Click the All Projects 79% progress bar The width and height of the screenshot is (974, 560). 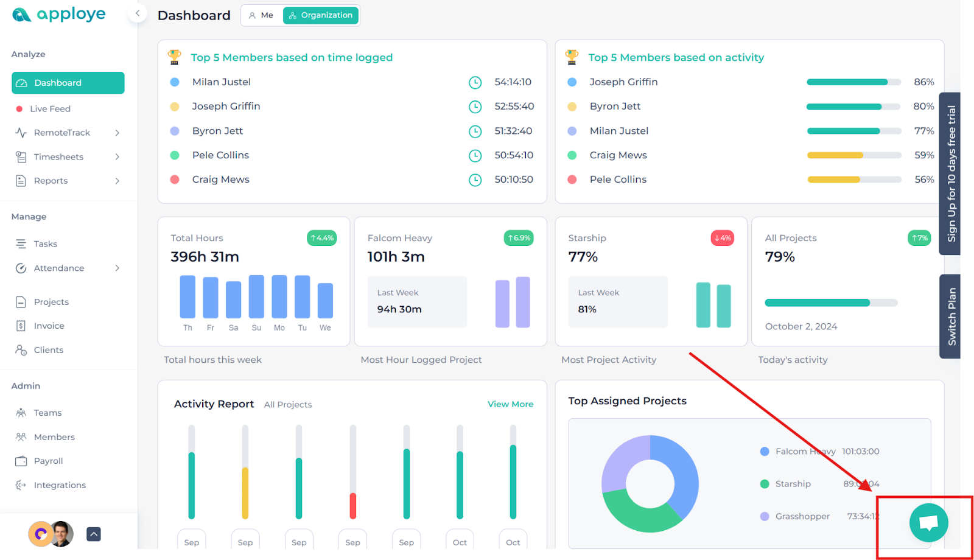831,303
